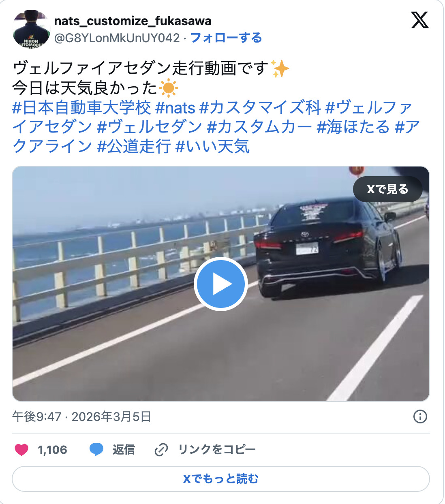Play the Vellfire sedan video
The height and width of the screenshot is (504, 445).
point(221,284)
